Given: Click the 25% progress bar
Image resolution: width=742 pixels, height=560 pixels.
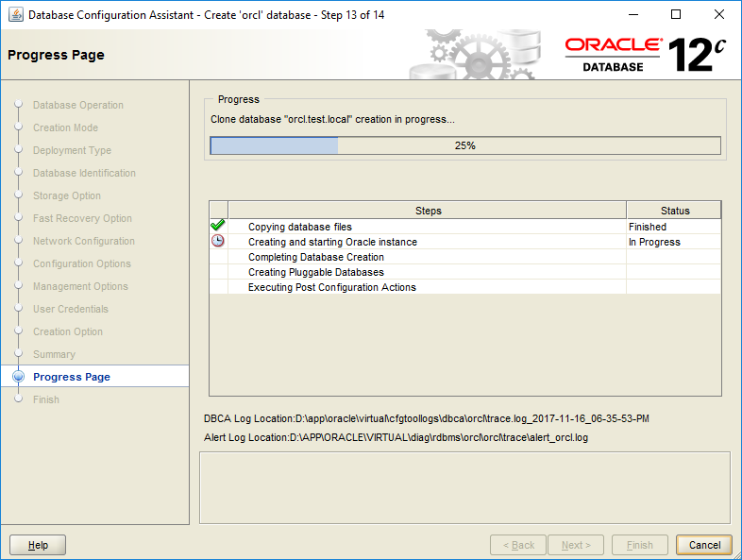Looking at the screenshot, I should [x=465, y=145].
